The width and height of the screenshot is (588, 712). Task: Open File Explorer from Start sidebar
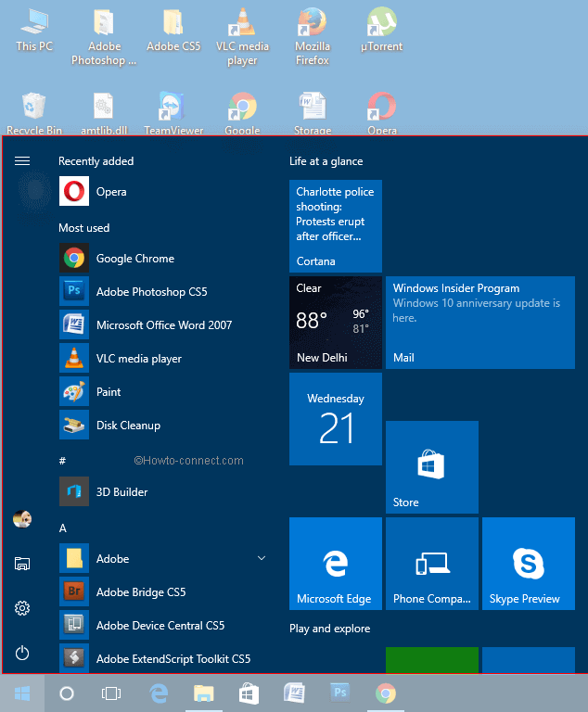[22, 564]
